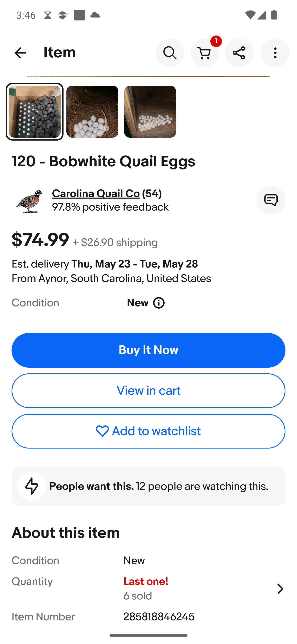Screen dimensions: 297x644
Task: Select the second nest eggs thumbnail
Action: [x=92, y=112]
